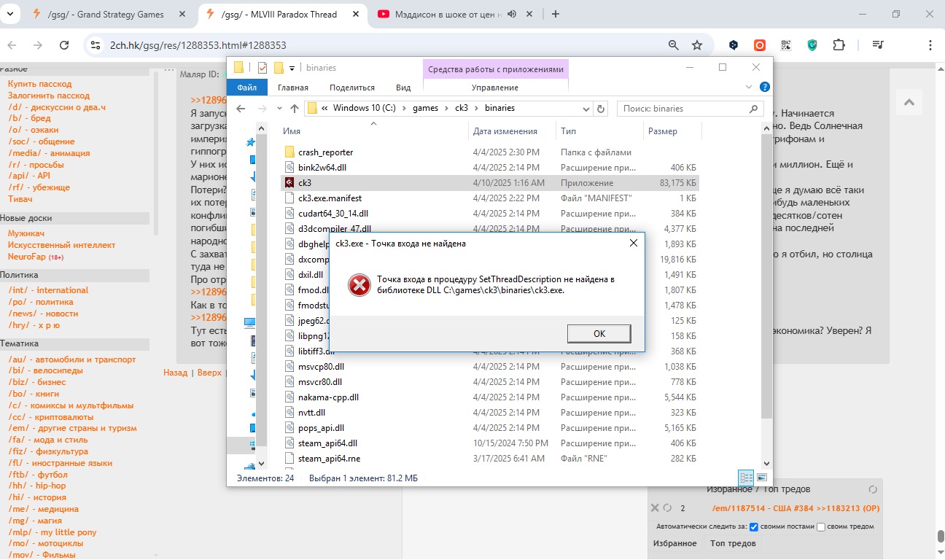Screen dimensions: 945x560
Task: Open the Топ тредов tab in the favorites panel
Action: coord(733,543)
